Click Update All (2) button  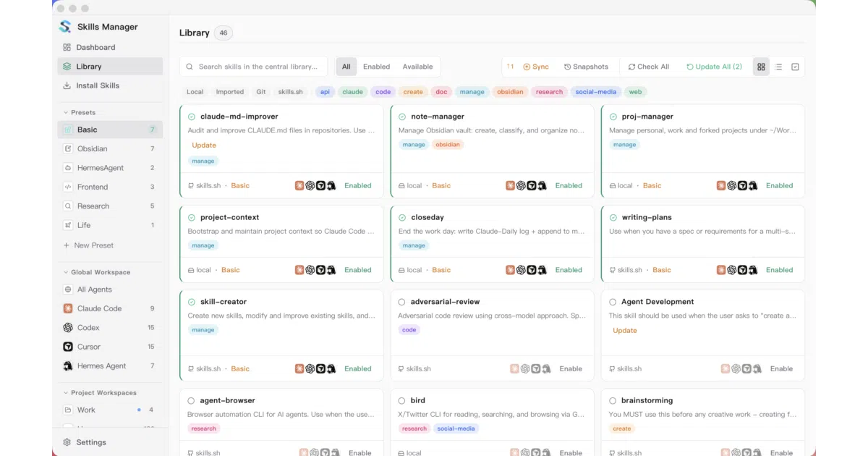pyautogui.click(x=715, y=67)
